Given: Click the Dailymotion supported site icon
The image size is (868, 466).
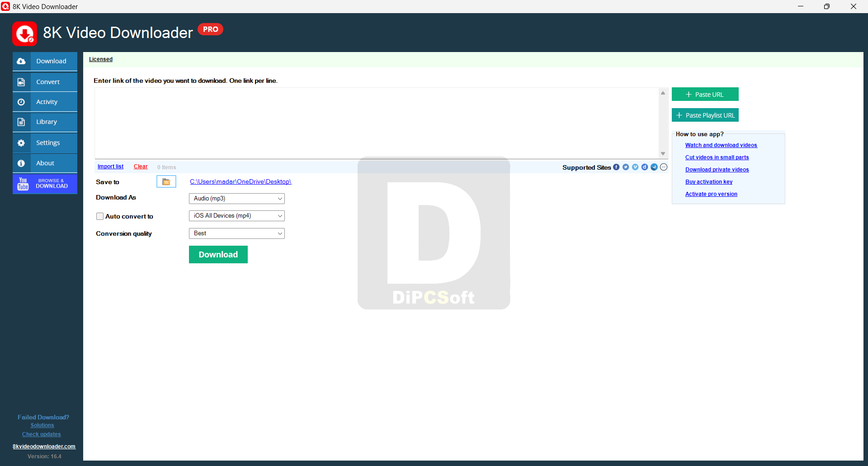Looking at the screenshot, I should (x=645, y=167).
